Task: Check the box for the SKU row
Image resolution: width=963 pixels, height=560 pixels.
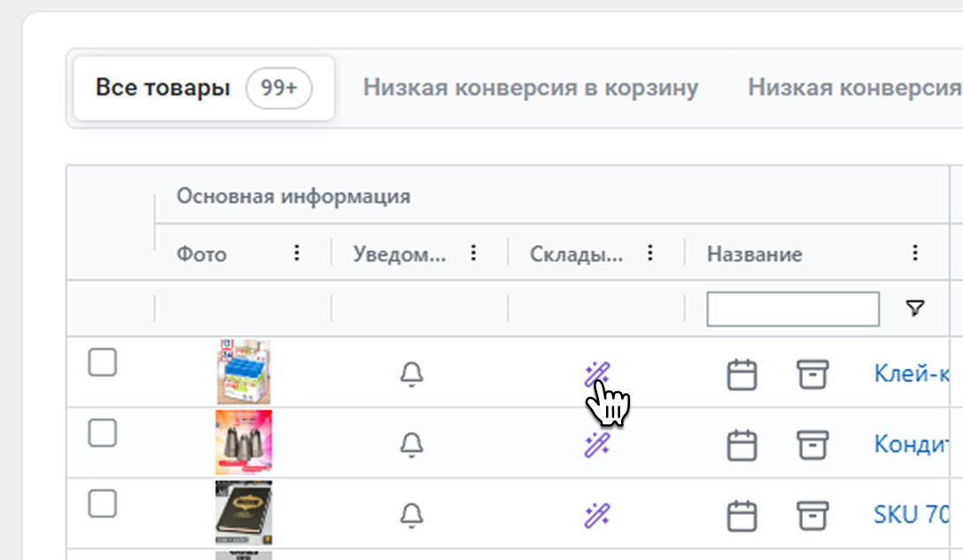Action: (102, 503)
